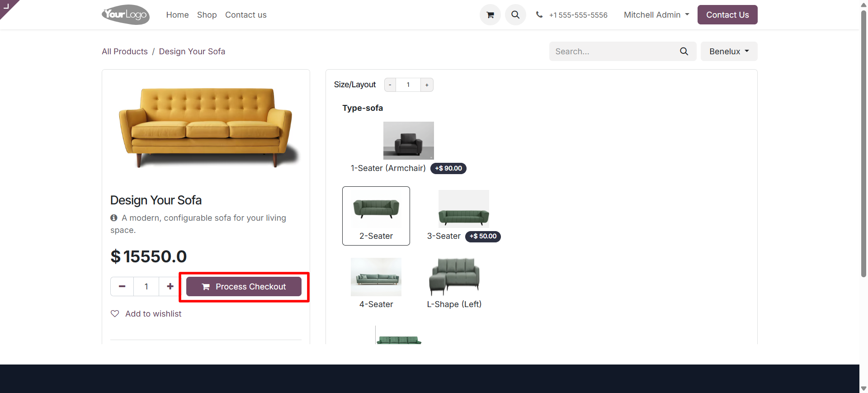This screenshot has width=868, height=393.
Task: Click the header search magnifier icon
Action: tap(515, 15)
